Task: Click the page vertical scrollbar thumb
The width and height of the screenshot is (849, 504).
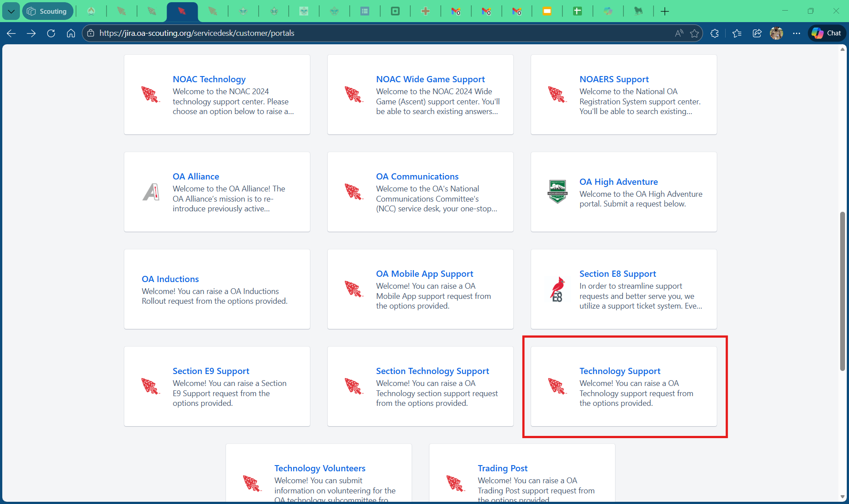Action: 842,291
